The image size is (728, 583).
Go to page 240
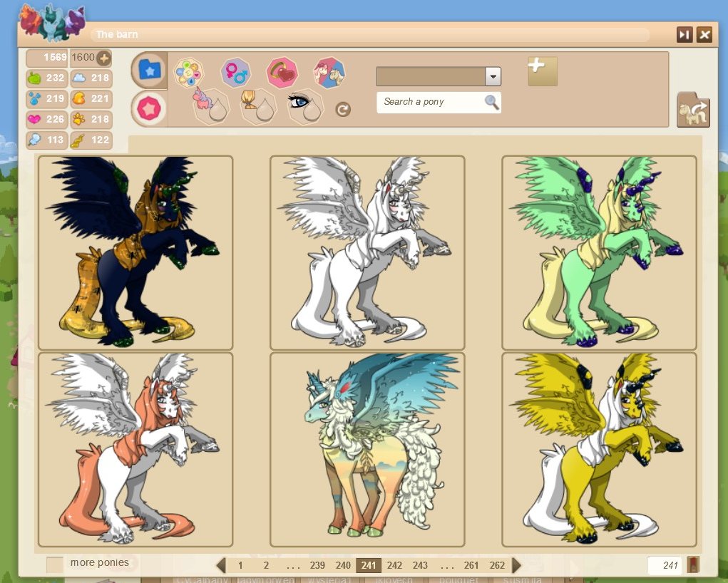pos(343,565)
